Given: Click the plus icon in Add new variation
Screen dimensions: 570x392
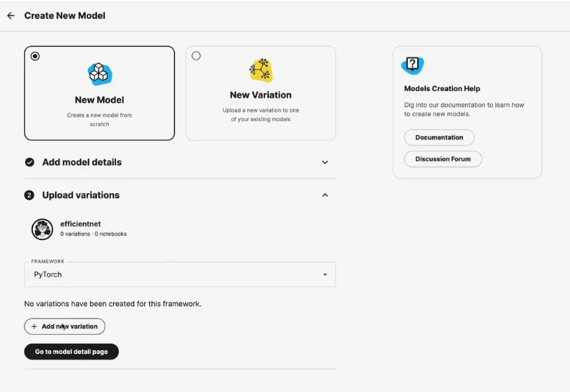Looking at the screenshot, I should point(34,327).
